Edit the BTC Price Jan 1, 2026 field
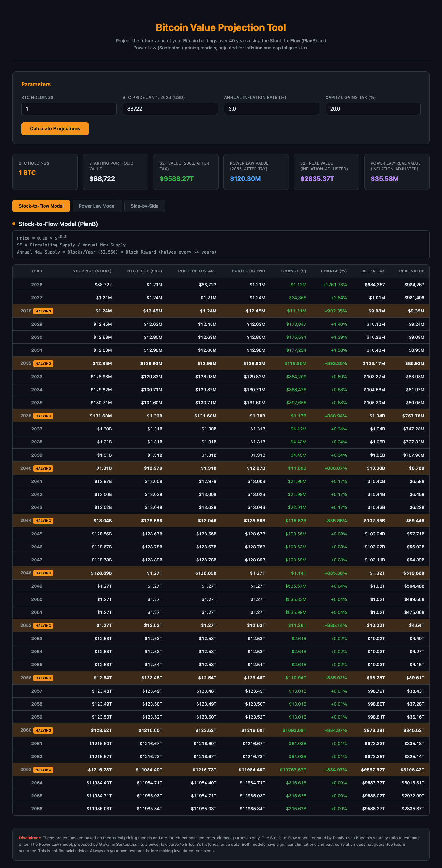The image size is (442, 868). point(170,109)
